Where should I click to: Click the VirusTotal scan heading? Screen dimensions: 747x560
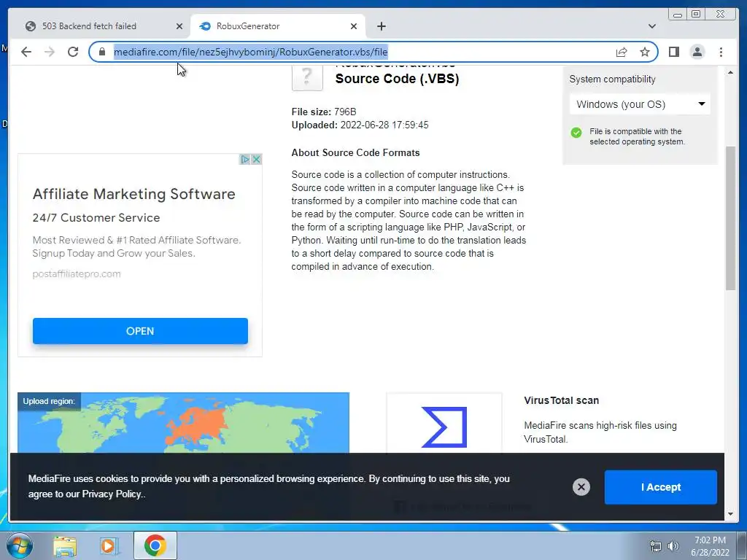(561, 400)
